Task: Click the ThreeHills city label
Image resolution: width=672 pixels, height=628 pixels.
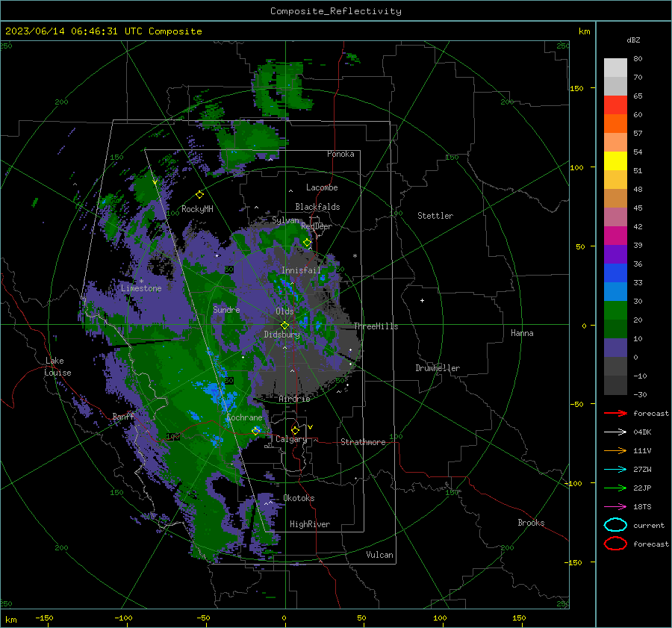Action: 376,326
